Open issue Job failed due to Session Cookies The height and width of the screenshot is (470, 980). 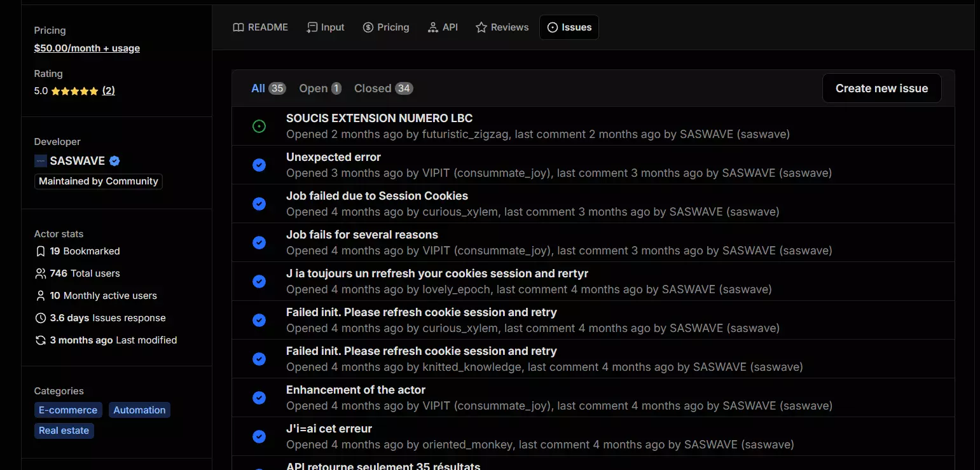[377, 196]
